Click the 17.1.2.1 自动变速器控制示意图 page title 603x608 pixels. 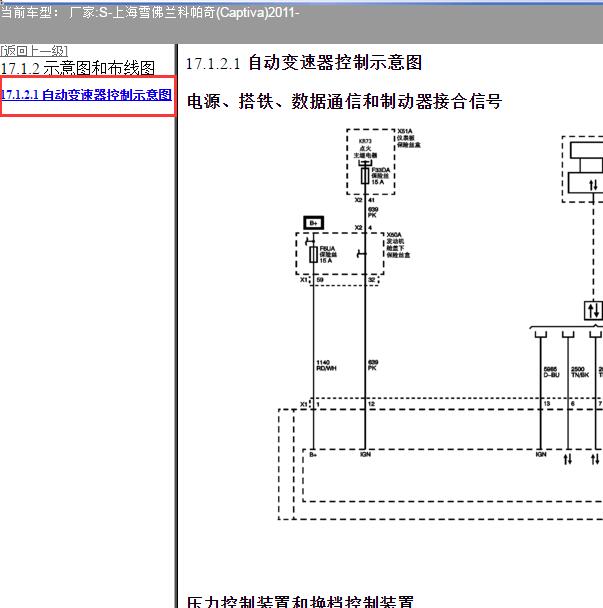tap(304, 63)
